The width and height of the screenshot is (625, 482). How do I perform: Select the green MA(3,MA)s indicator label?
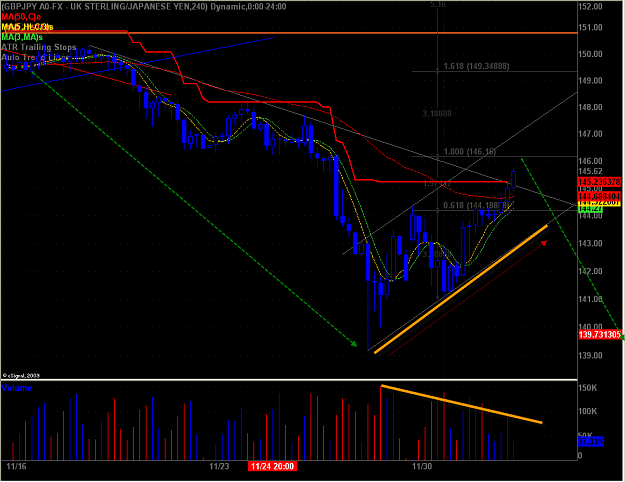tap(22, 37)
